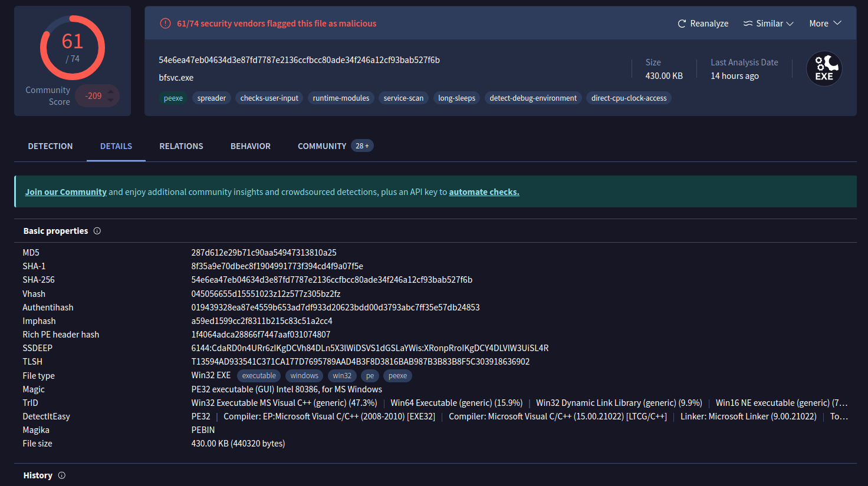
Task: Downvote the community score arrow
Action: [x=111, y=100]
